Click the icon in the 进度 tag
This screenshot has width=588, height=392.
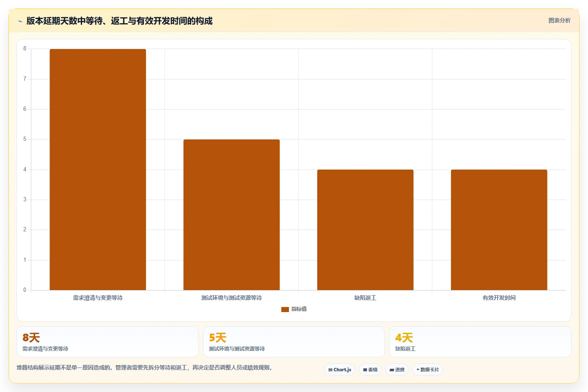pos(392,370)
